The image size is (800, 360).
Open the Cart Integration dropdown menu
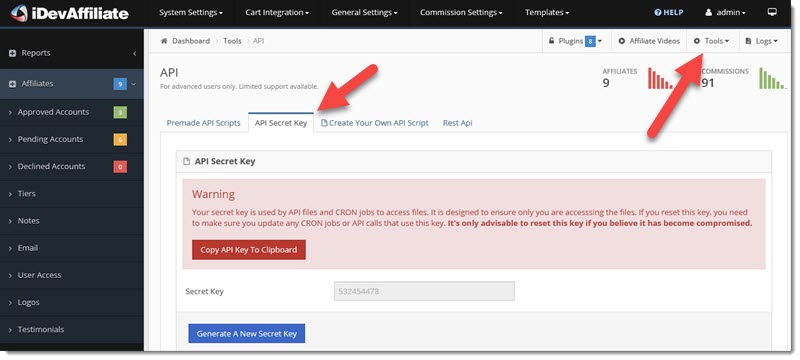[277, 13]
